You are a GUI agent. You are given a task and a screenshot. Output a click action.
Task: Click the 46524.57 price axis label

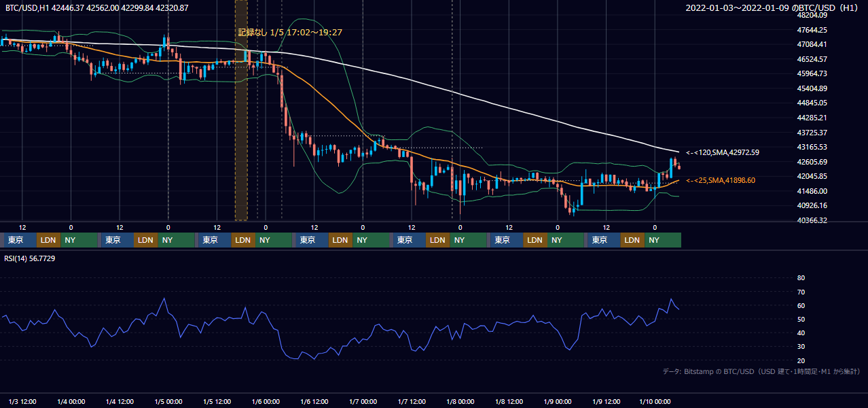pos(812,59)
